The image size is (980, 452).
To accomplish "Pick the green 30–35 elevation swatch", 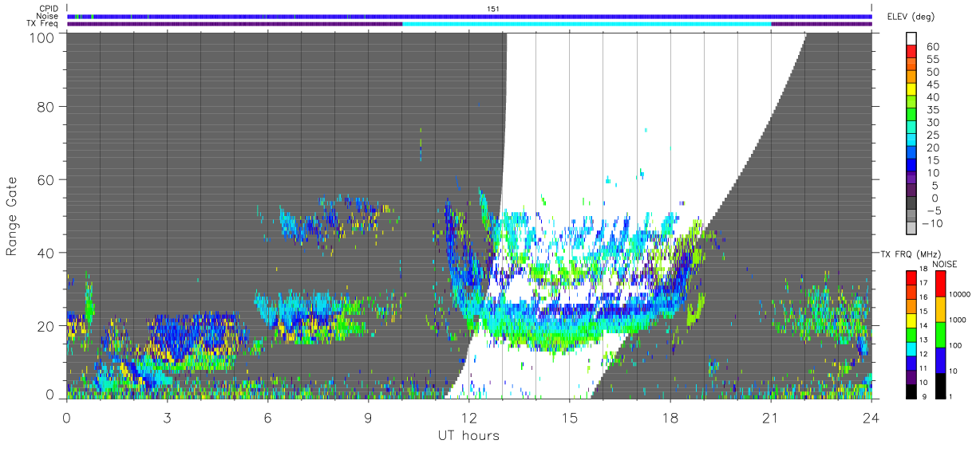I will 911,116.
